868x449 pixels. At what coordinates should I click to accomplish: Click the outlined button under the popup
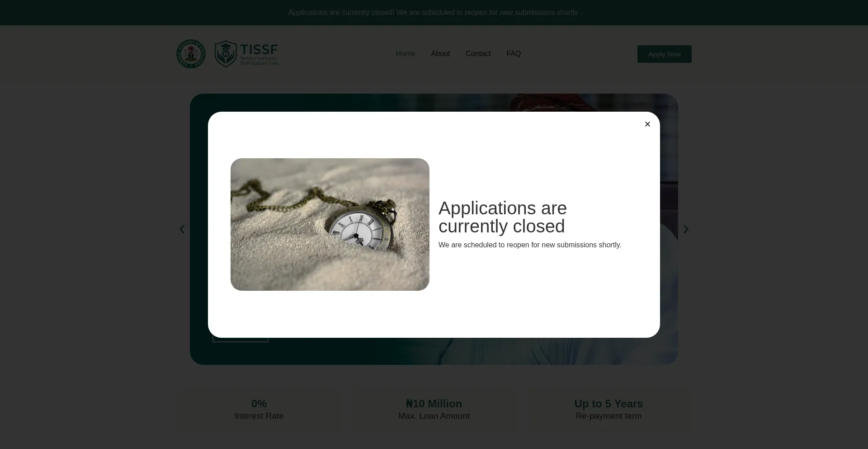(x=241, y=340)
